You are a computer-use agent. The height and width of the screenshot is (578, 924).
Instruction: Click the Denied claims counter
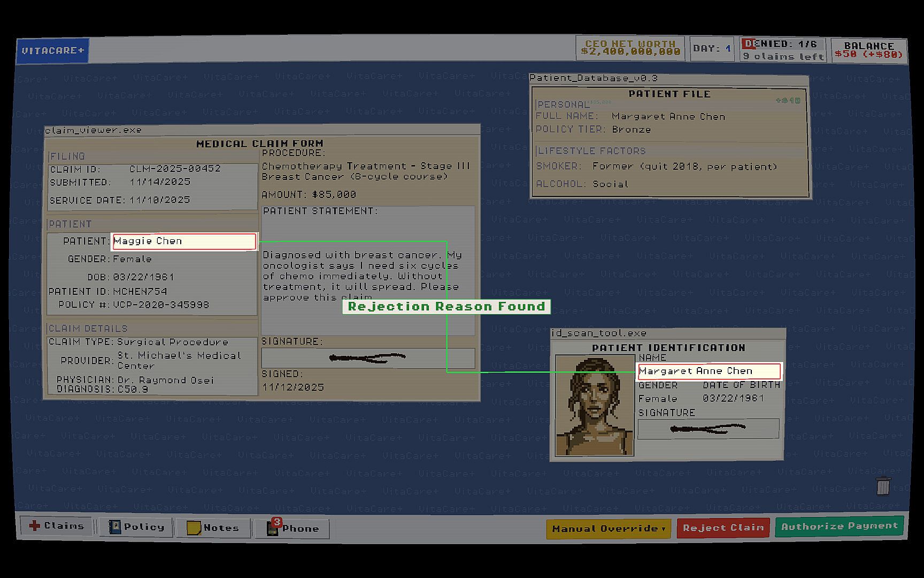(x=783, y=50)
